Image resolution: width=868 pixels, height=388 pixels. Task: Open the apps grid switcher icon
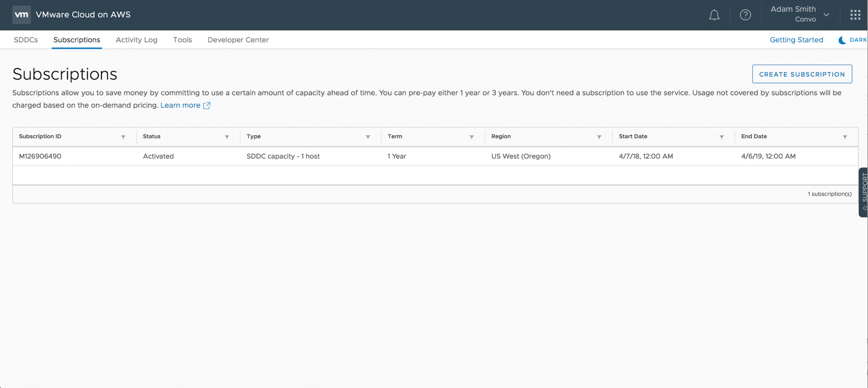coord(855,15)
